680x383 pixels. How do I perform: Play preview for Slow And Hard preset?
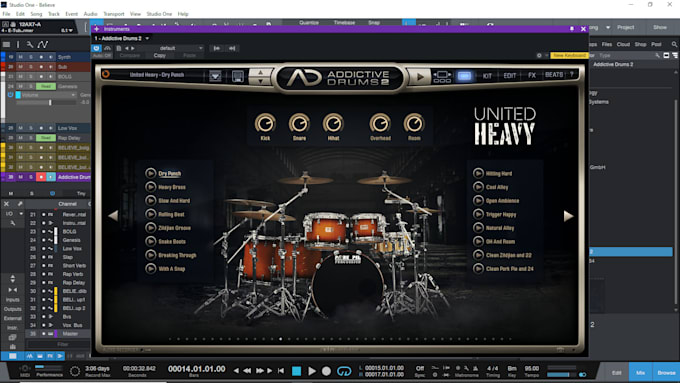coord(150,200)
